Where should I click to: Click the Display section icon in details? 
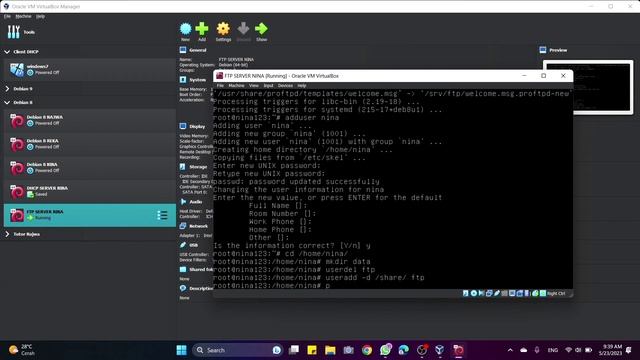(x=183, y=126)
